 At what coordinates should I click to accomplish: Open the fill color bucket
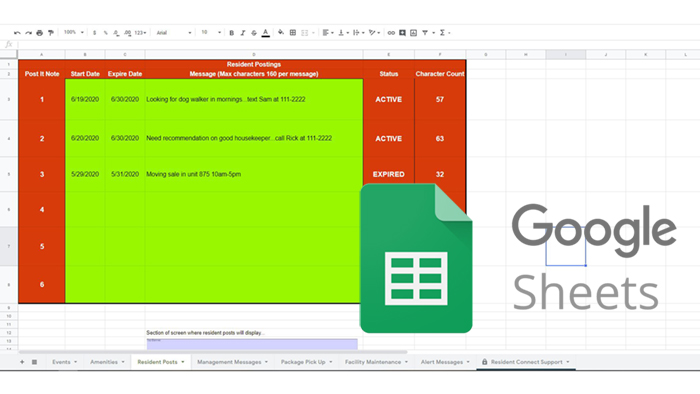(281, 33)
